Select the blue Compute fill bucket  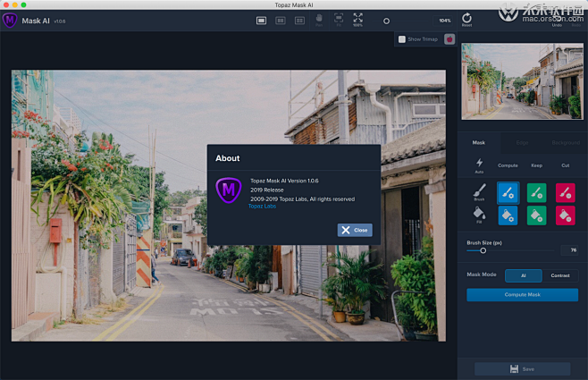click(x=508, y=215)
